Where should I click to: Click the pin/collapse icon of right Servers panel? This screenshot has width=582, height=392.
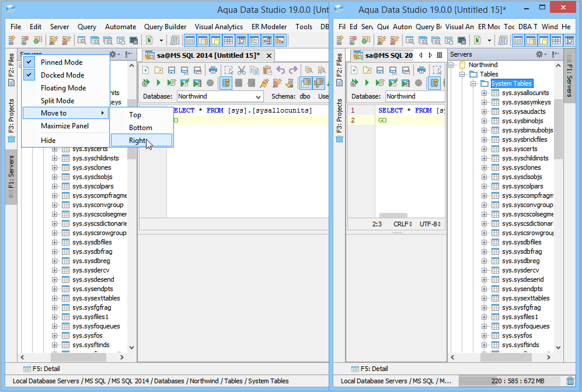(x=555, y=54)
